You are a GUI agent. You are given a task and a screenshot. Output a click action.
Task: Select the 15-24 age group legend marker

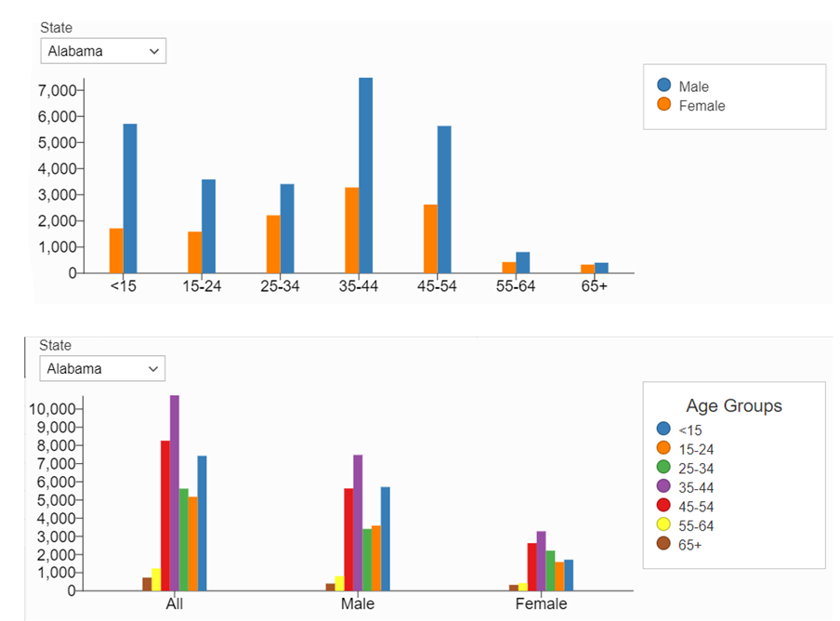664,448
